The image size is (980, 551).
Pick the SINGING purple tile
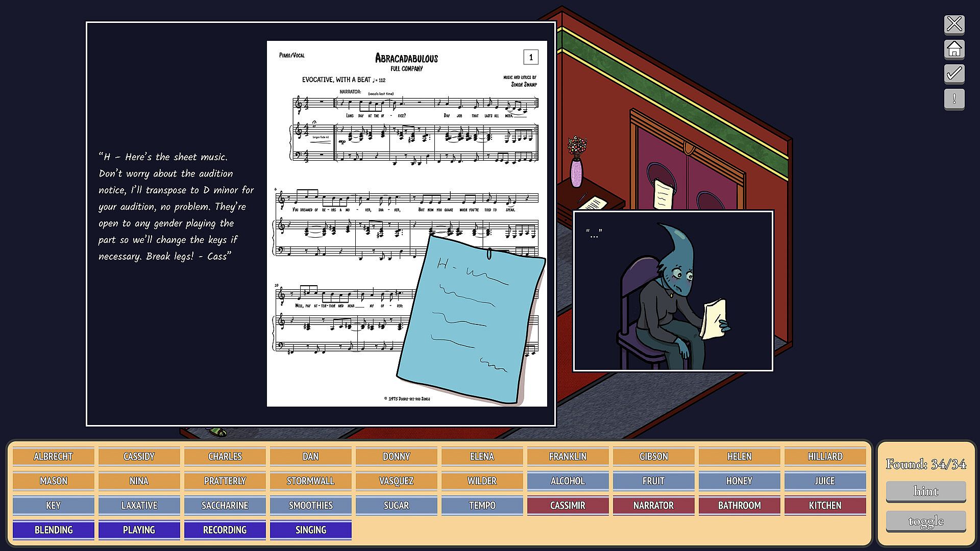coord(310,530)
